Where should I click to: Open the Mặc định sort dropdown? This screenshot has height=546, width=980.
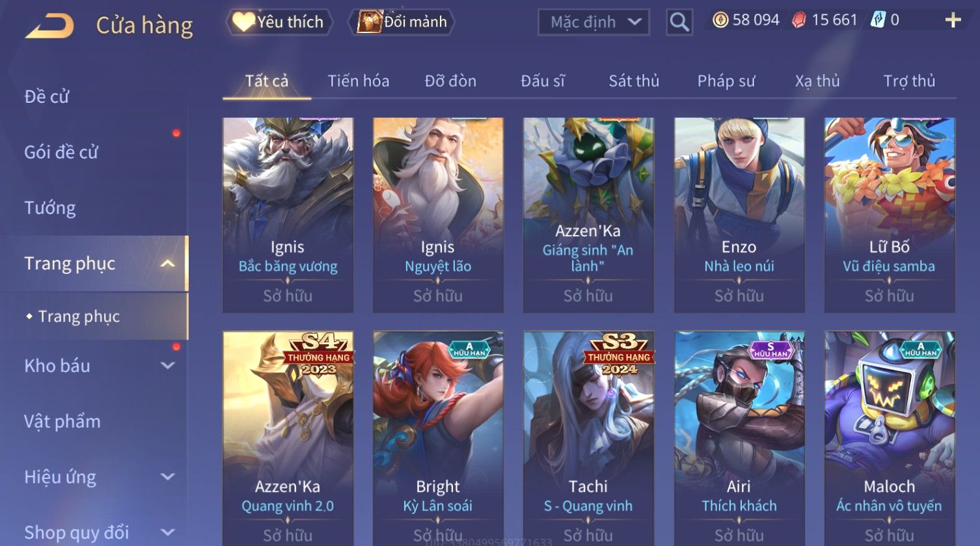[x=593, y=22]
